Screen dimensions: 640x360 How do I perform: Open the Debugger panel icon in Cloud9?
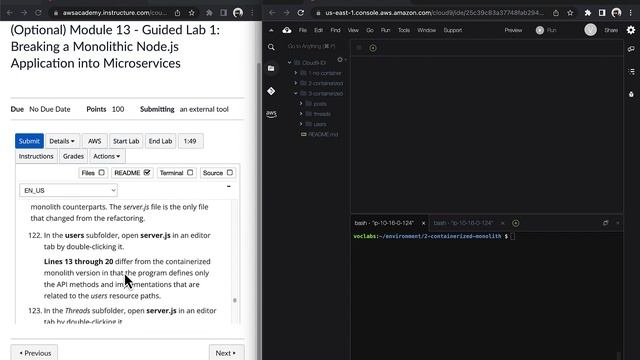coord(631,94)
